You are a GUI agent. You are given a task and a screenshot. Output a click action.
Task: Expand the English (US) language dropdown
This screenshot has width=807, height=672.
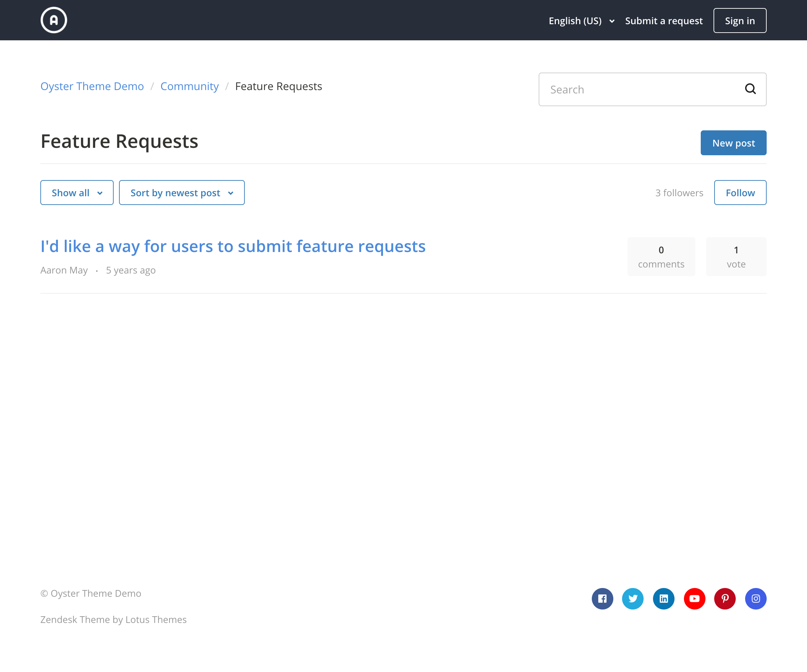point(581,21)
